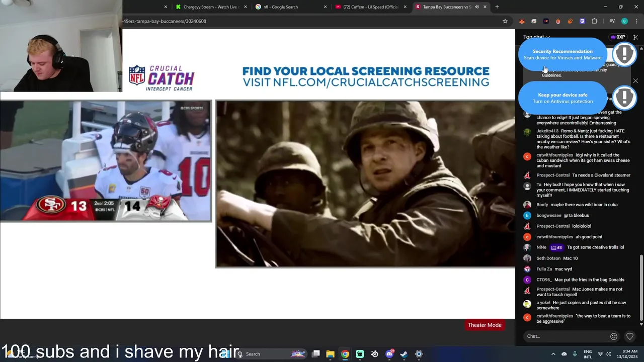The width and height of the screenshot is (644, 362).
Task: Open the SteelSeries taskbar icon
Action: (375, 354)
